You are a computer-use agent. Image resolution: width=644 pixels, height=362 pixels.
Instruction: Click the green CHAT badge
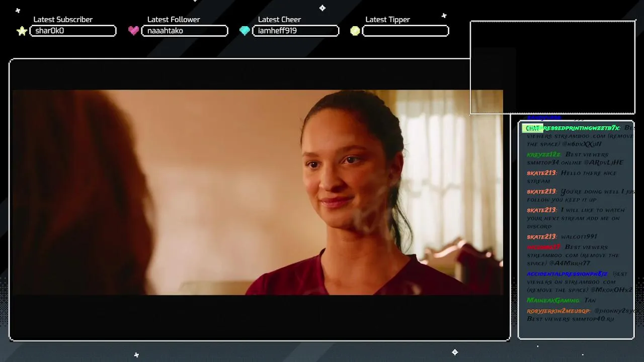point(532,128)
